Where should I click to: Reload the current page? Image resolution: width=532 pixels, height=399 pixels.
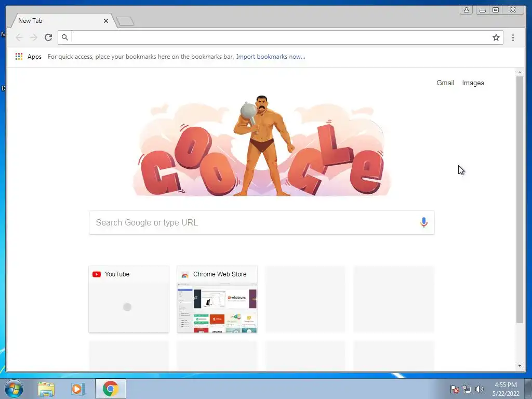click(x=48, y=37)
